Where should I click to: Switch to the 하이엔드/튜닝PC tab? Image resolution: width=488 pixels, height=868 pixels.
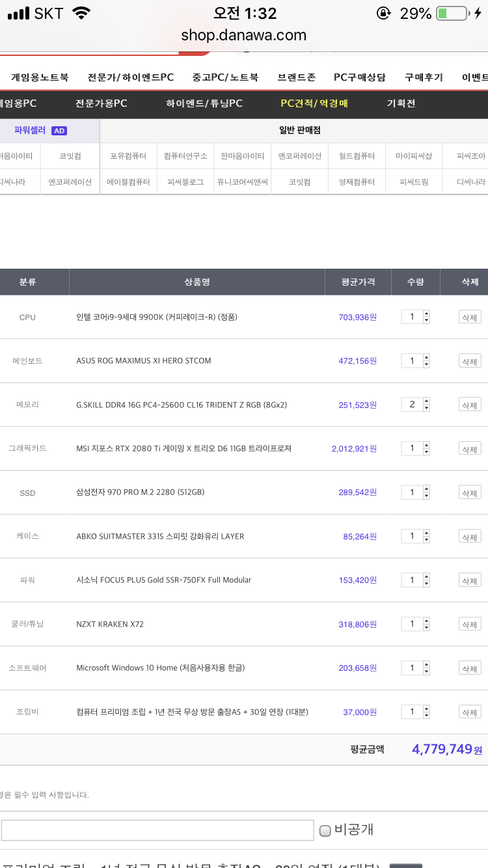click(204, 103)
